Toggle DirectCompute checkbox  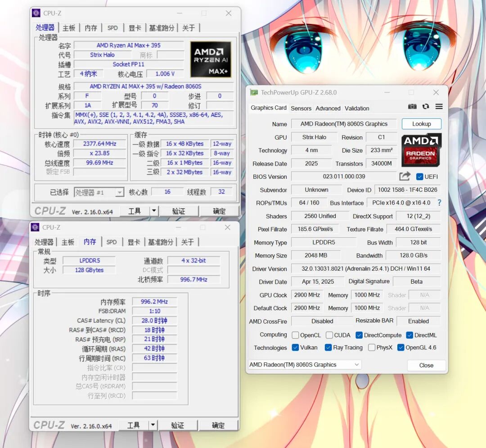click(x=359, y=335)
